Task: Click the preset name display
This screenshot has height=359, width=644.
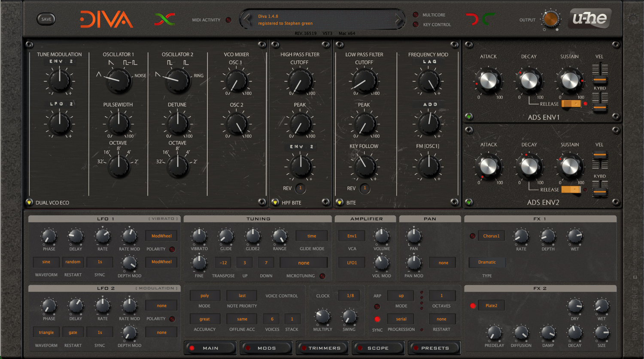Action: pyautogui.click(x=322, y=20)
